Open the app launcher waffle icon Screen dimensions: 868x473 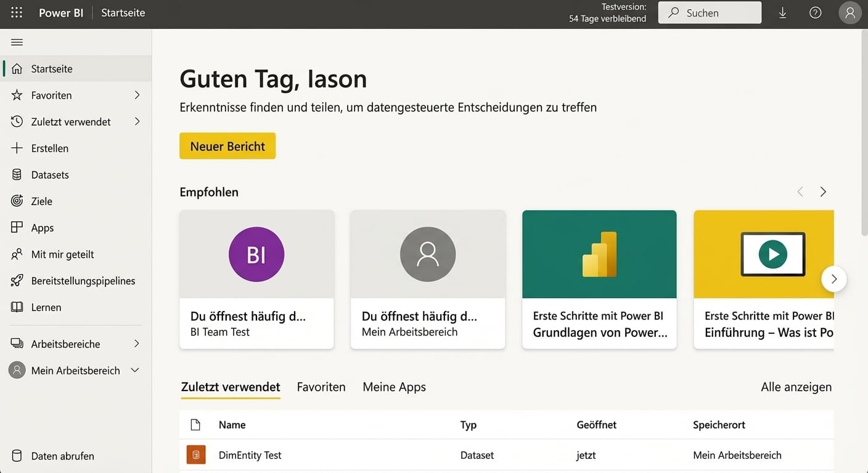pyautogui.click(x=17, y=12)
